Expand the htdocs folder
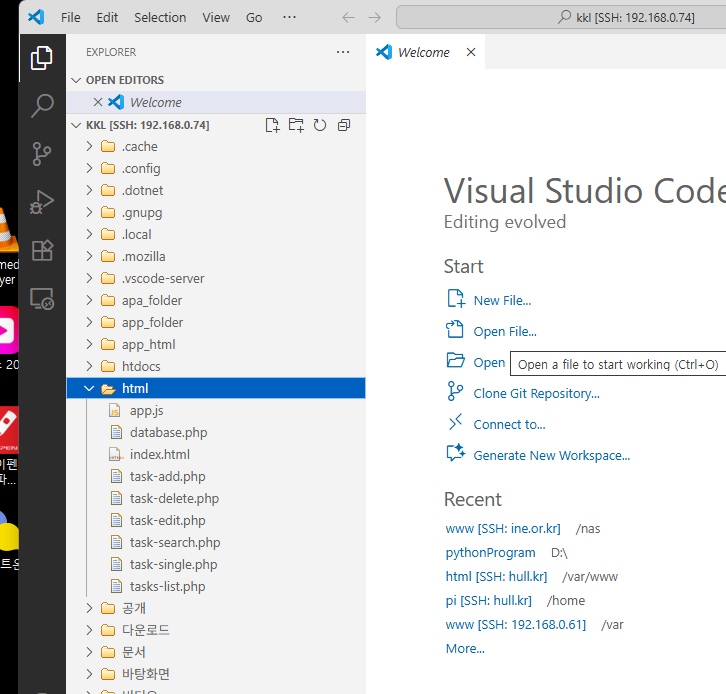 (141, 366)
